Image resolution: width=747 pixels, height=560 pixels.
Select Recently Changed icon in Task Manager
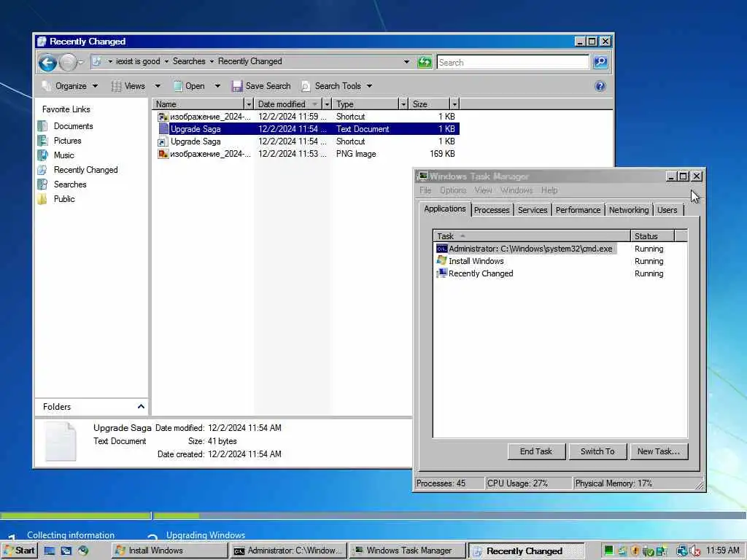tap(441, 273)
